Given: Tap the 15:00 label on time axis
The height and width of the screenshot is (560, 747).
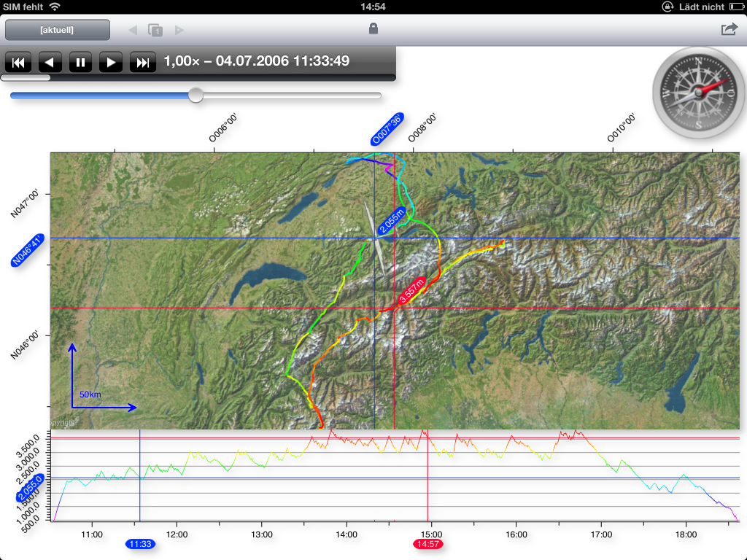Looking at the screenshot, I should coord(432,534).
